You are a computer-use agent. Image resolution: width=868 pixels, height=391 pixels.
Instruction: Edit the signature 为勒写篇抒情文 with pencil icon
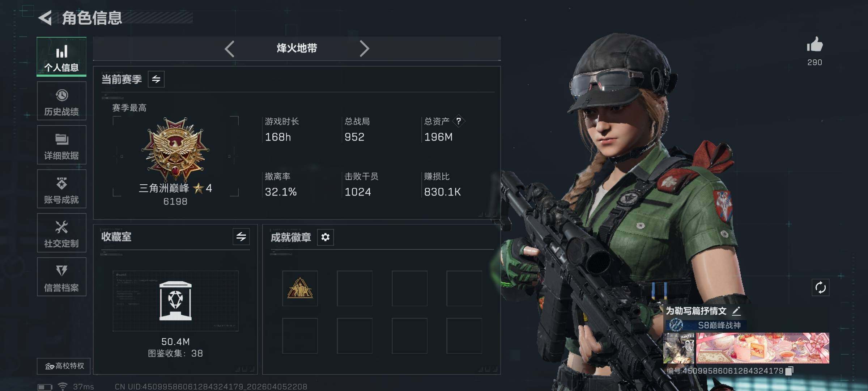736,311
